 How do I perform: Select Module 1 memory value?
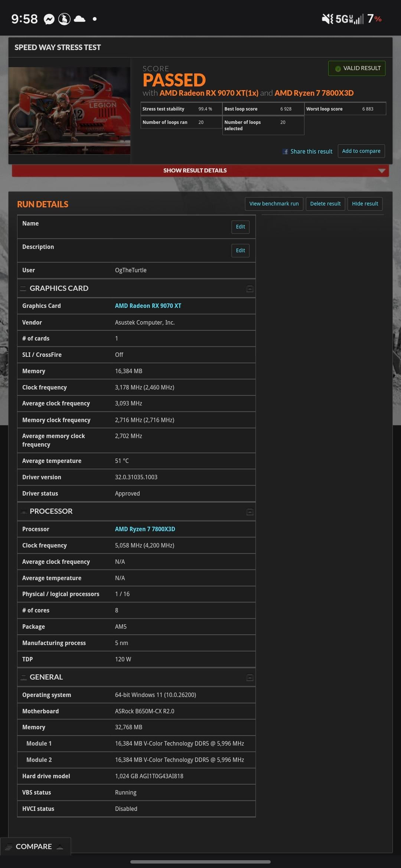pos(180,744)
